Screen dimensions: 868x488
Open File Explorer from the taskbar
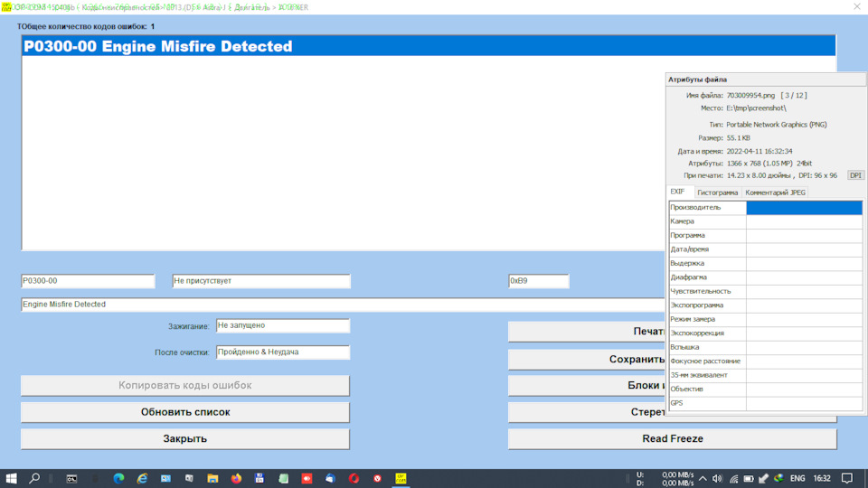(212, 478)
